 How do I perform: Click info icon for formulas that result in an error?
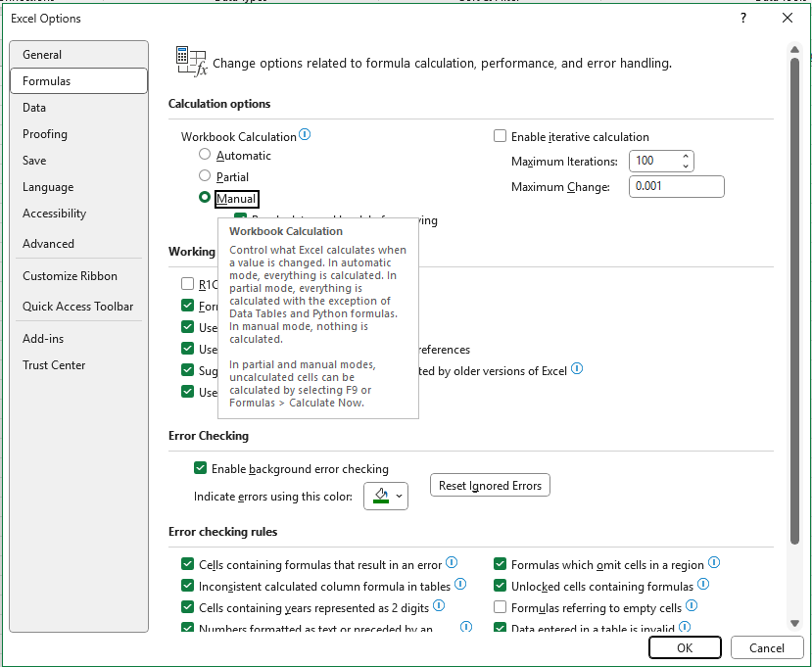click(x=452, y=562)
